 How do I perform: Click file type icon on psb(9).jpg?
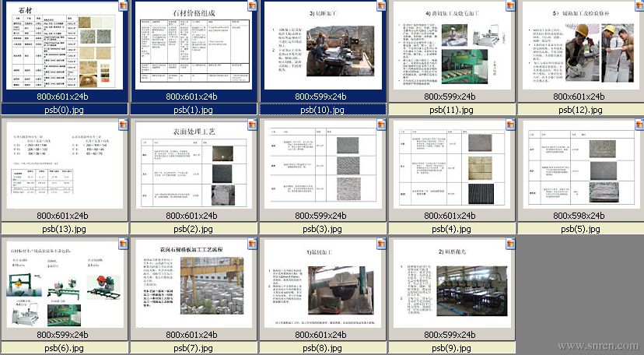click(x=510, y=244)
